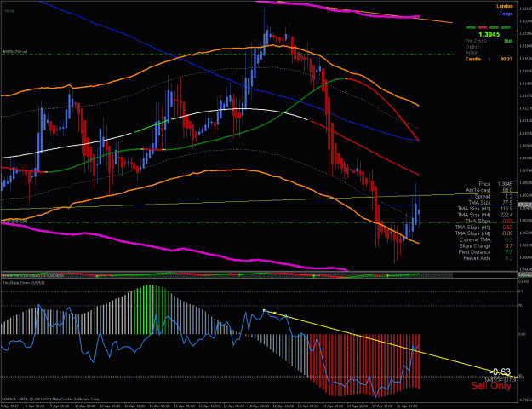Click the Atr(14-day) value 84.0
The image size is (532, 409).
507,190
